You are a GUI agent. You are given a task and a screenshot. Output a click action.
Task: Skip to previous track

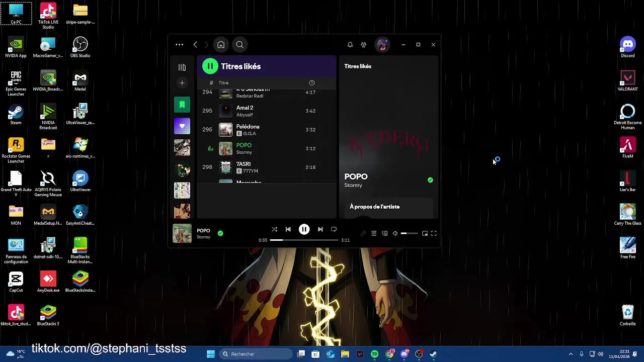(288, 229)
